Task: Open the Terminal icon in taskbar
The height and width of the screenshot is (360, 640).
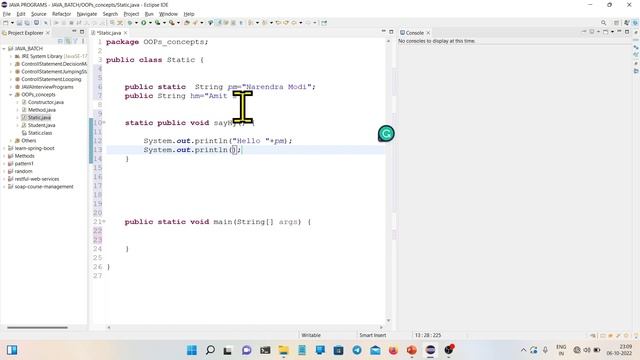Action: 265,350
